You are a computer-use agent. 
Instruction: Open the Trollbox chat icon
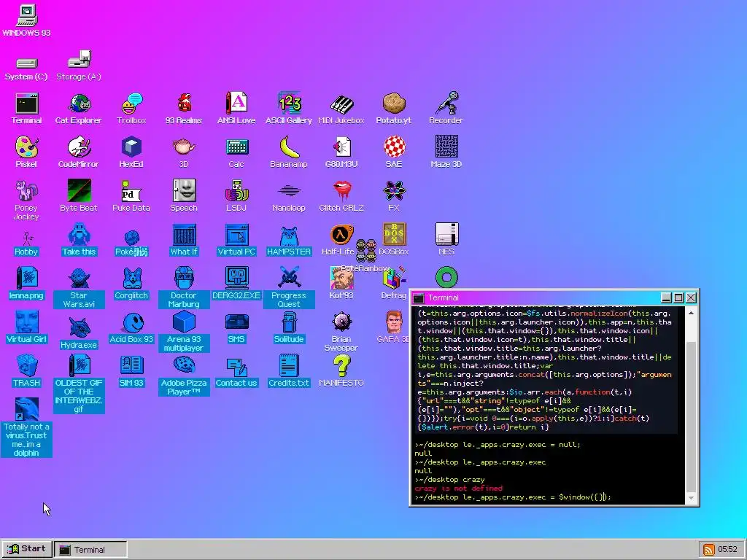pyautogui.click(x=131, y=109)
